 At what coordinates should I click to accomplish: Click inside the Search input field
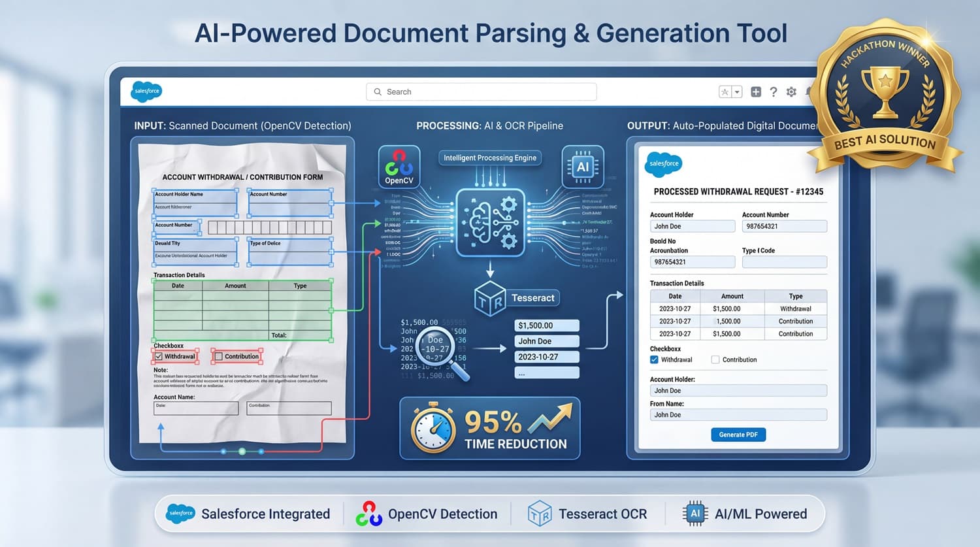tap(482, 91)
